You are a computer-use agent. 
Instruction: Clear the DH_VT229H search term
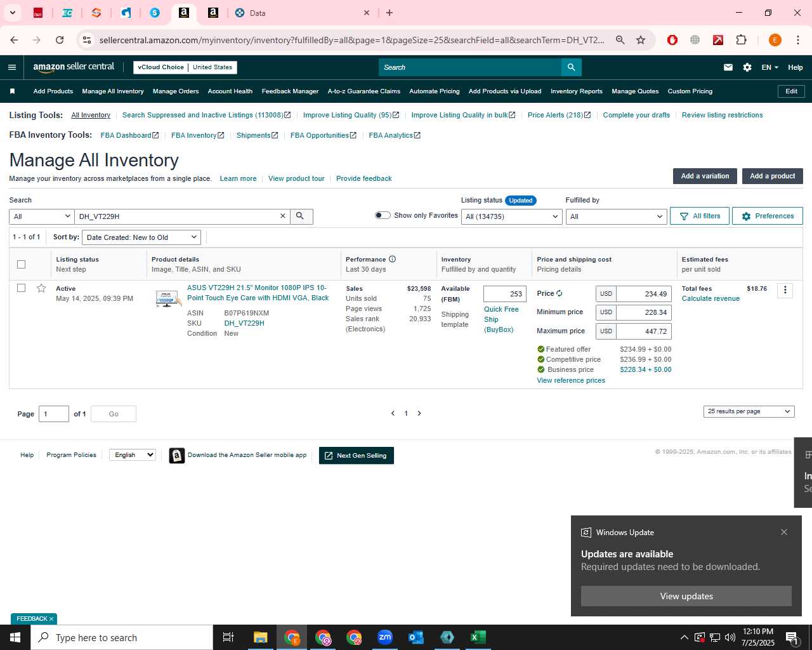[283, 216]
